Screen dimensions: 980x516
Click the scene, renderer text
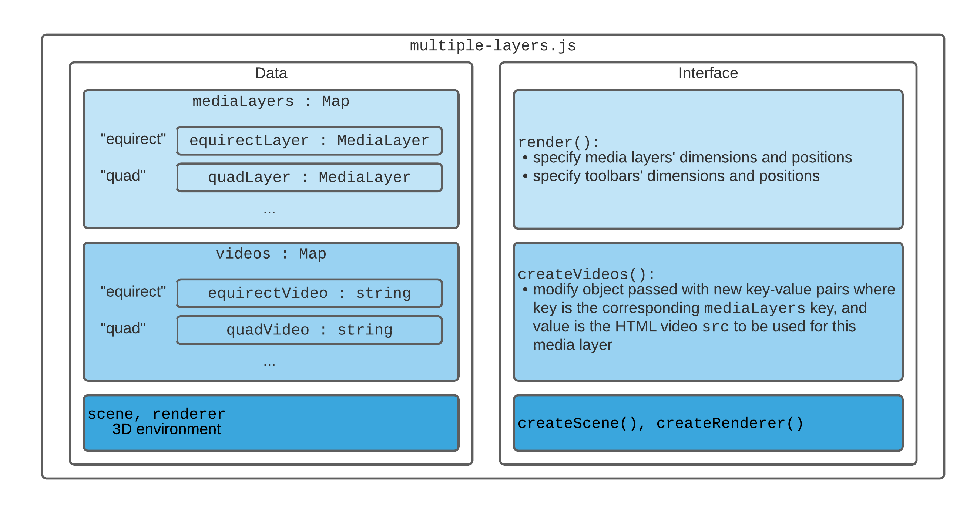[156, 414]
